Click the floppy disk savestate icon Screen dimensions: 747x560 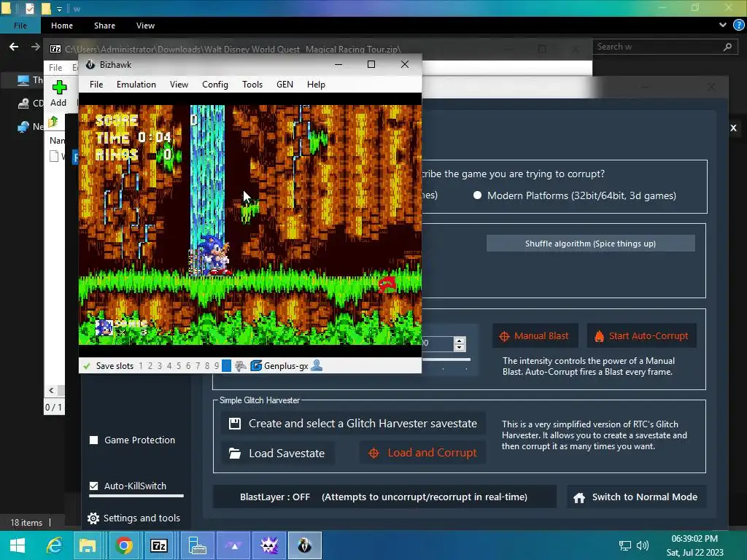pyautogui.click(x=235, y=424)
